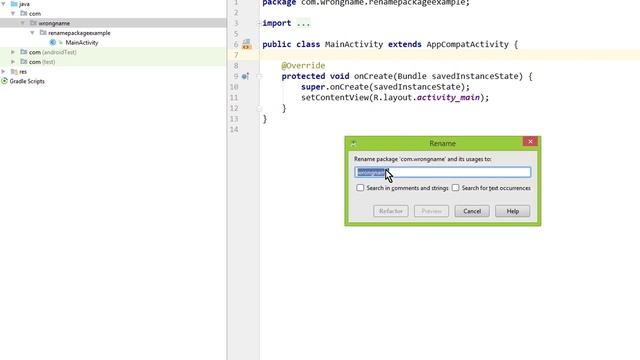Select Gradle Scripts node
Viewport: 640px width, 360px height.
pos(27,81)
